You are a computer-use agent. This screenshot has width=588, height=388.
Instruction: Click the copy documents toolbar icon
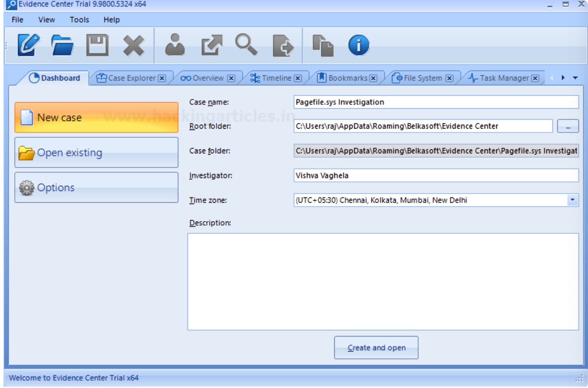coord(323,45)
